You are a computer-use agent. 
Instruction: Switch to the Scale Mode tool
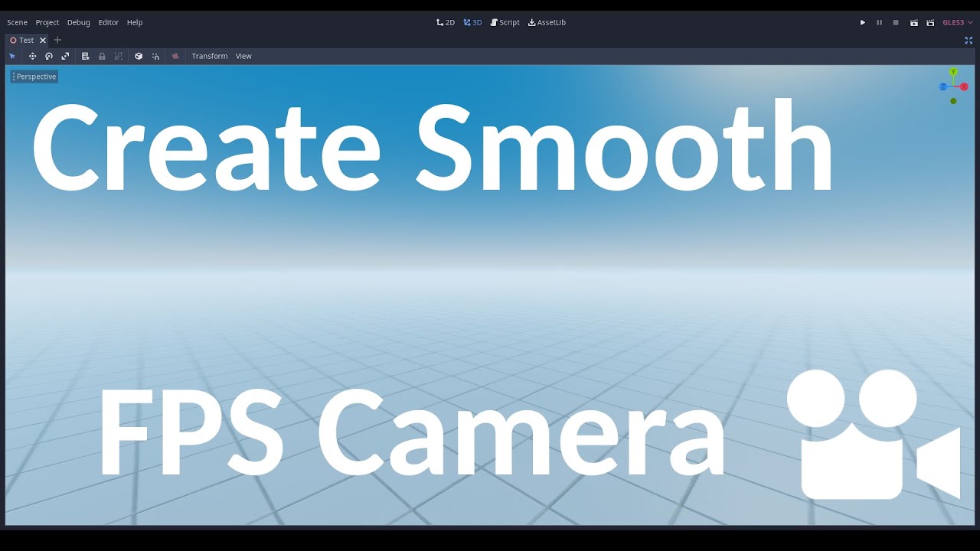click(65, 56)
